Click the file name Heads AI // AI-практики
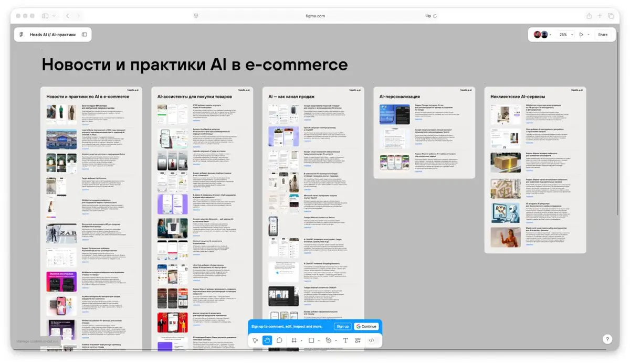The height and width of the screenshot is (364, 630). click(52, 34)
